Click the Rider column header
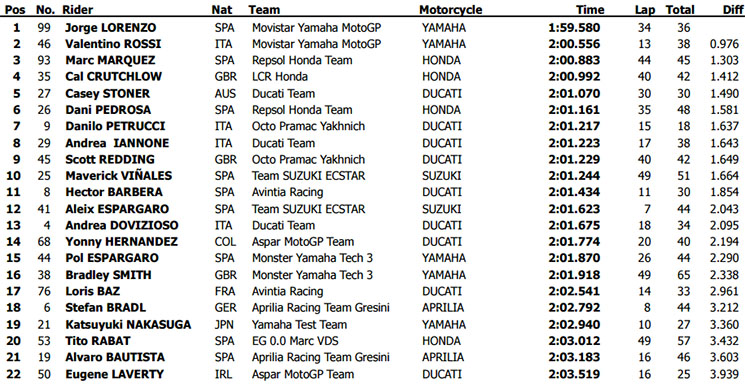 (x=79, y=10)
